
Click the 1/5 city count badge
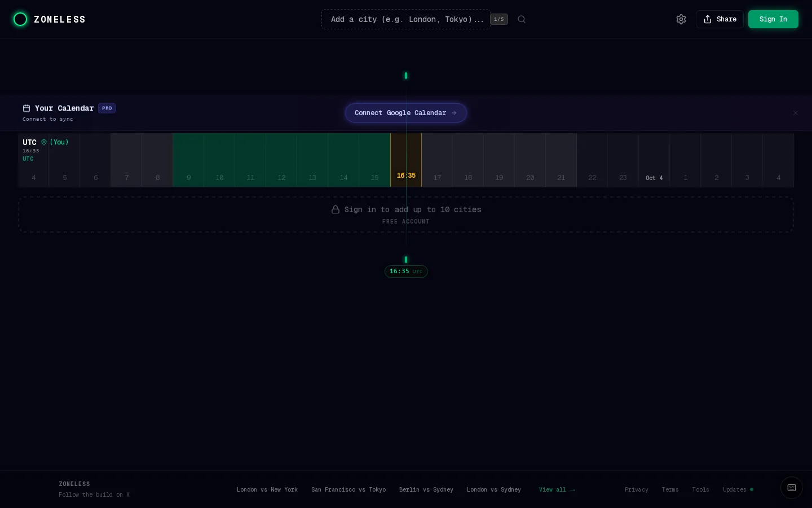(499, 19)
